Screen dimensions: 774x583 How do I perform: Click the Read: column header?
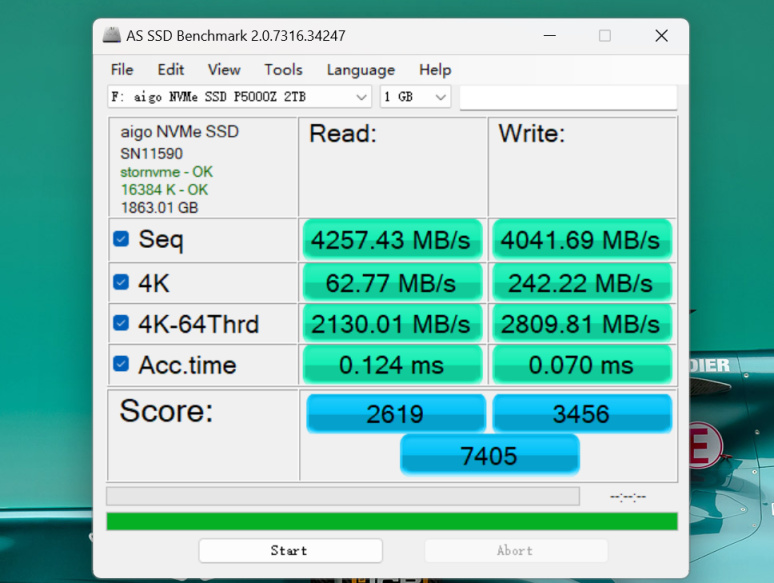pyautogui.click(x=343, y=133)
